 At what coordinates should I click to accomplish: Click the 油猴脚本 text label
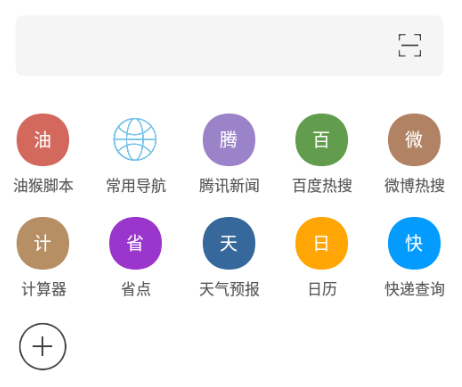click(x=43, y=186)
